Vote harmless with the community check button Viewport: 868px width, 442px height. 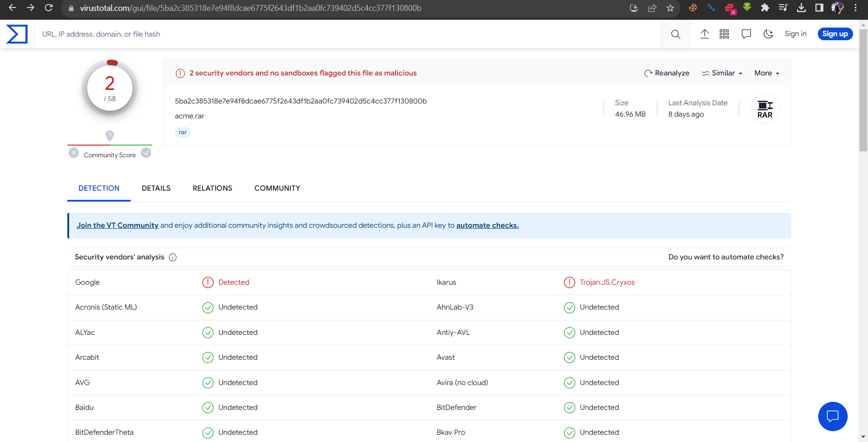click(146, 153)
